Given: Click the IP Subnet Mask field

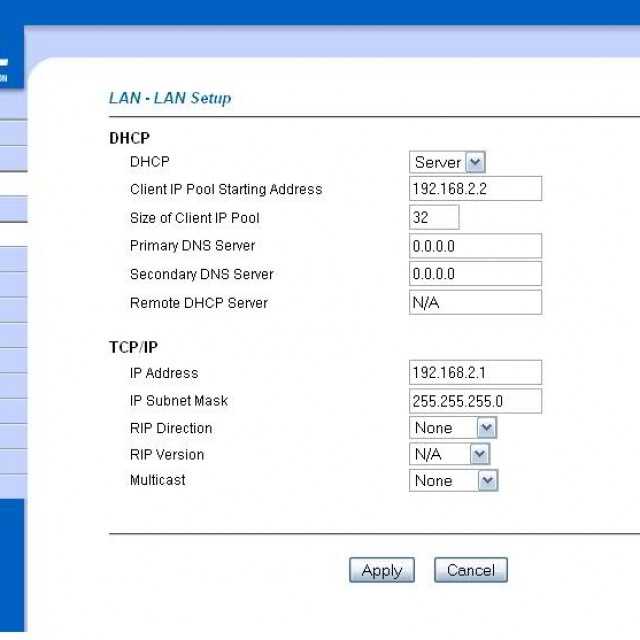Looking at the screenshot, I should [476, 401].
